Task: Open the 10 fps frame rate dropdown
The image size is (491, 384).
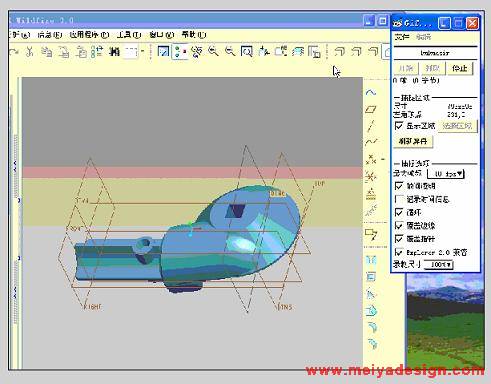Action: coord(446,174)
